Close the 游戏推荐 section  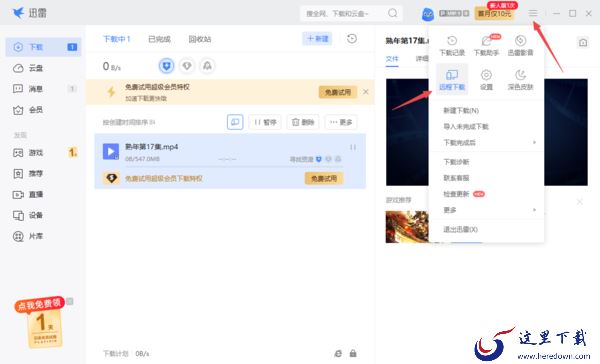coord(580,202)
